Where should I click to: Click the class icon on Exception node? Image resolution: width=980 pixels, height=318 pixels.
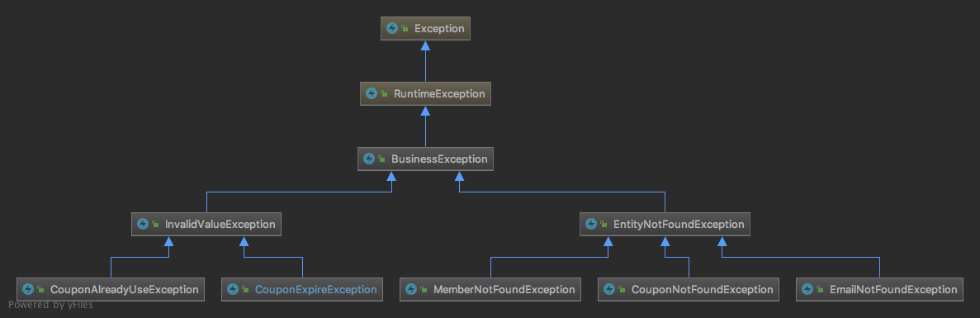coord(392,28)
